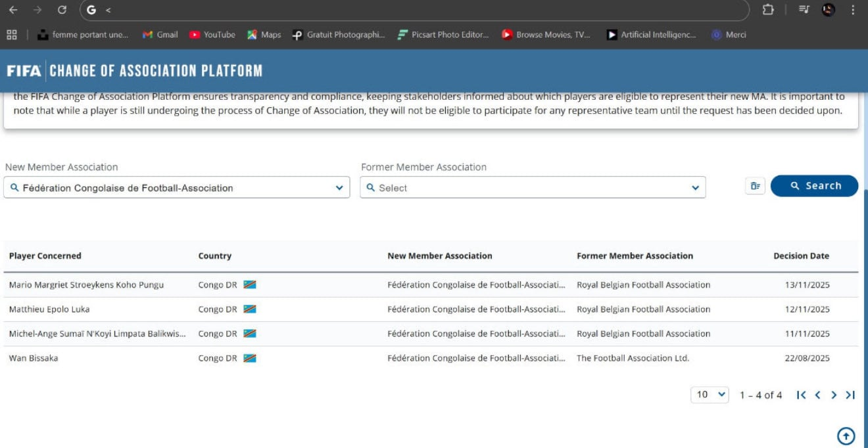The image size is (868, 448).
Task: Click the clear filters icon beside Search
Action: point(754,186)
